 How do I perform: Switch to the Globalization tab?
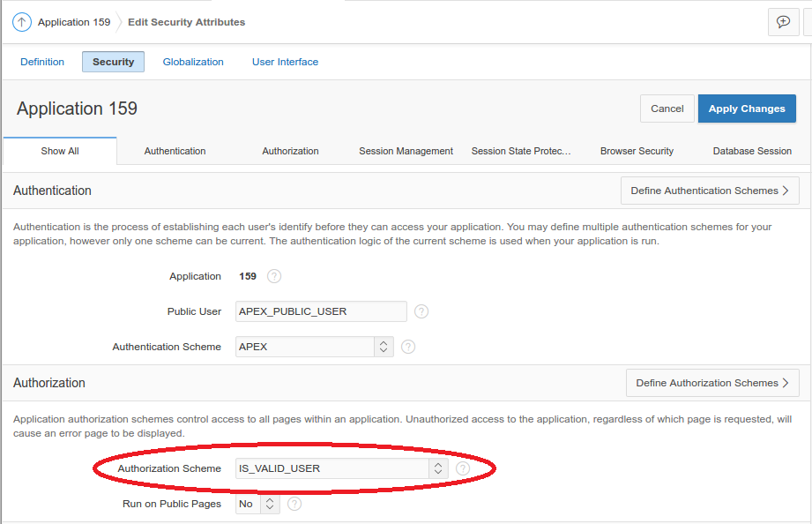(193, 62)
